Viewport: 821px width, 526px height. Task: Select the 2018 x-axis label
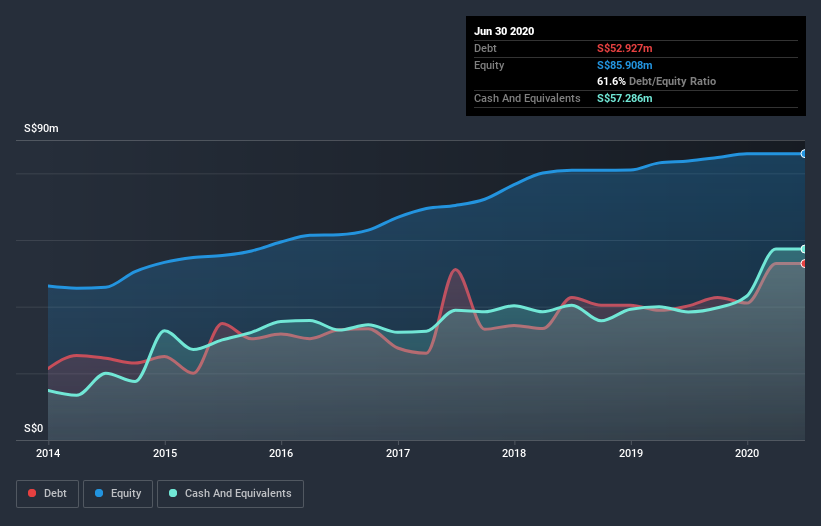[514, 453]
